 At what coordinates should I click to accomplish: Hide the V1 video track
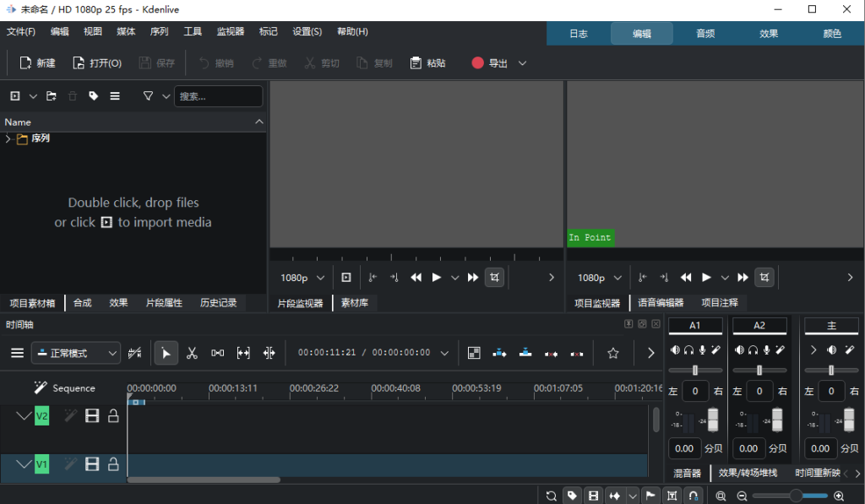point(92,464)
